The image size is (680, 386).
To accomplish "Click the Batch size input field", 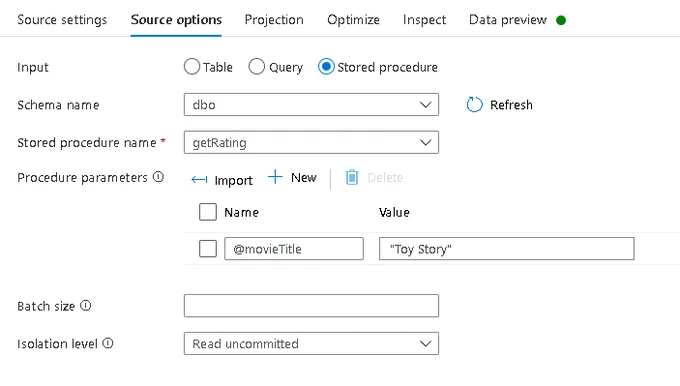I will point(311,306).
